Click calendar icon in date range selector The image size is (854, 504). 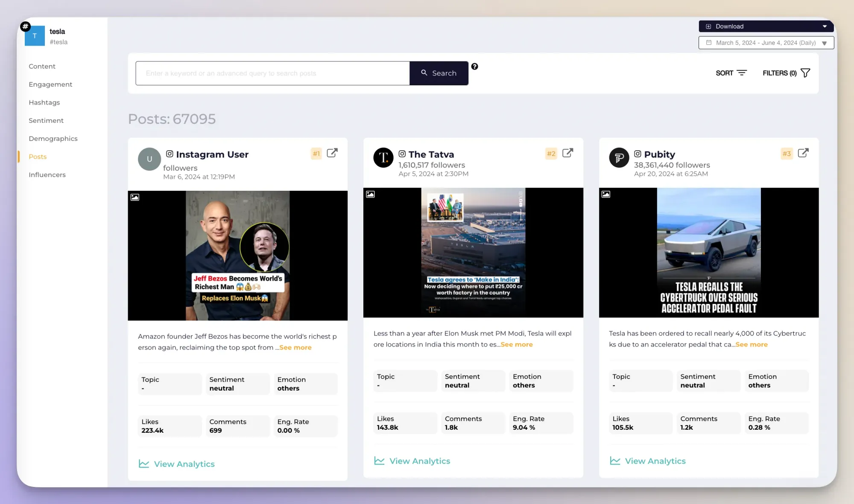(x=709, y=43)
